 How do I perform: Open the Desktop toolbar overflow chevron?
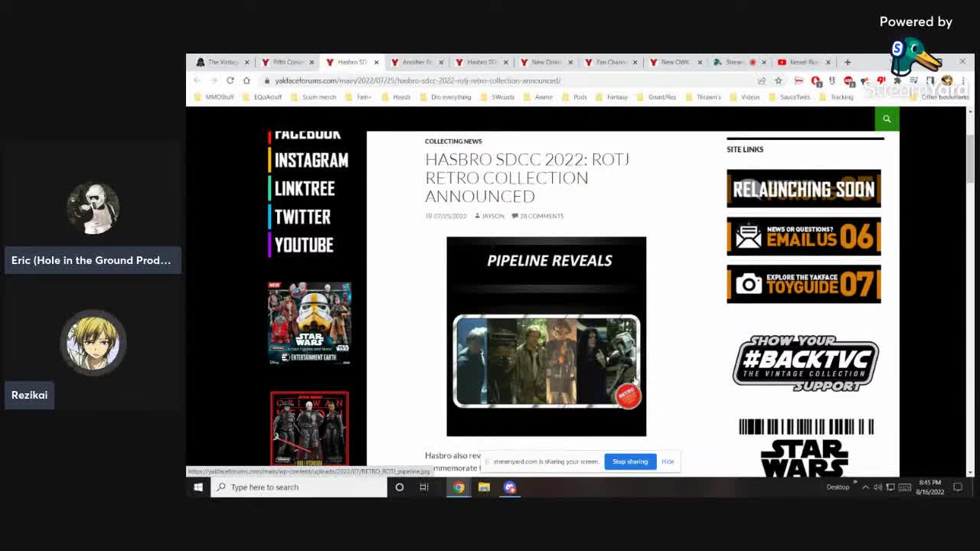click(854, 484)
